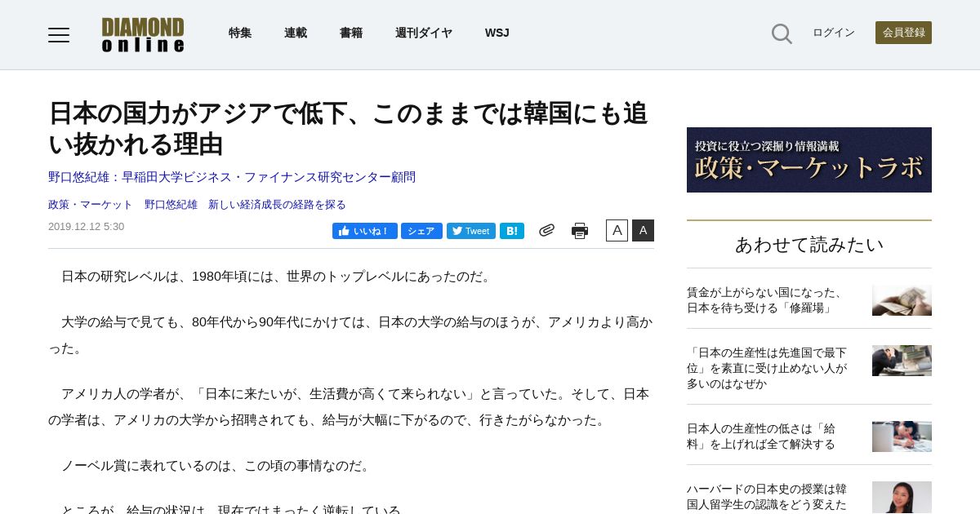Click thumbnail beside 日本の生産性は先進国で最下位 article
Screen dimensions: 980x514
(902, 361)
